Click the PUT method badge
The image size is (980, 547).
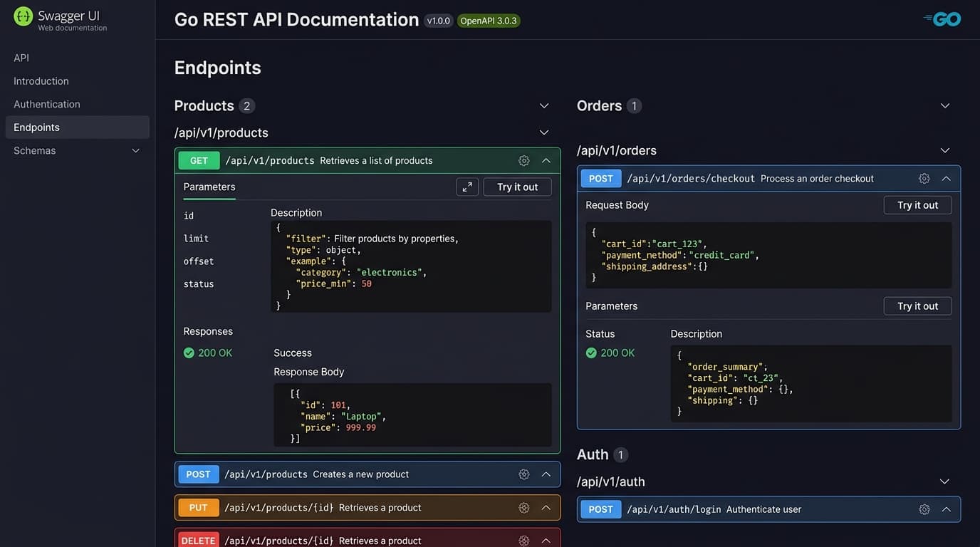click(x=199, y=508)
